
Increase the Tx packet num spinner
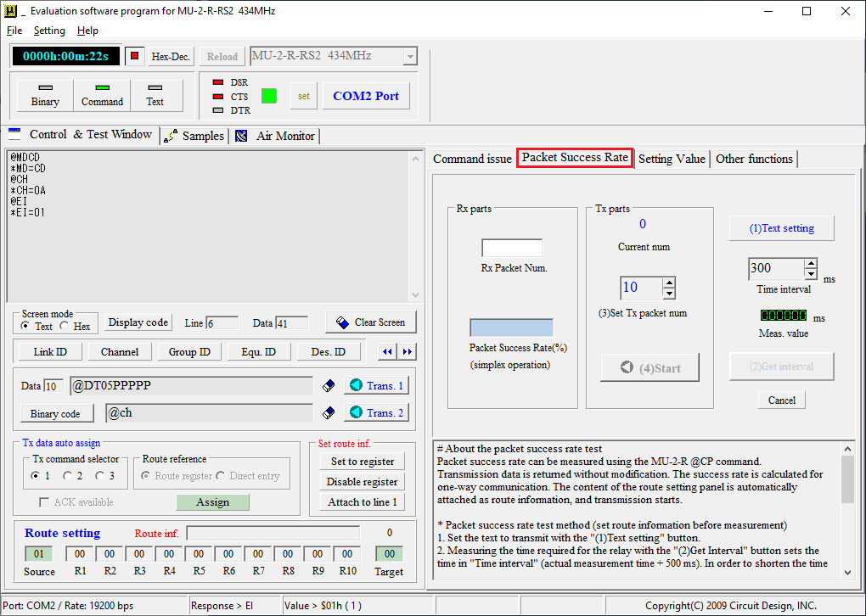[x=669, y=283]
